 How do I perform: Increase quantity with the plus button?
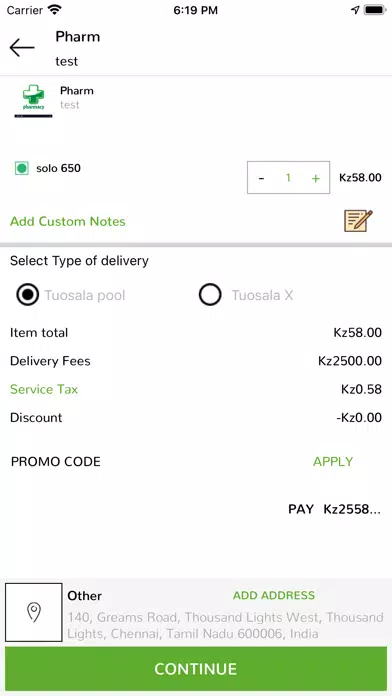316,178
